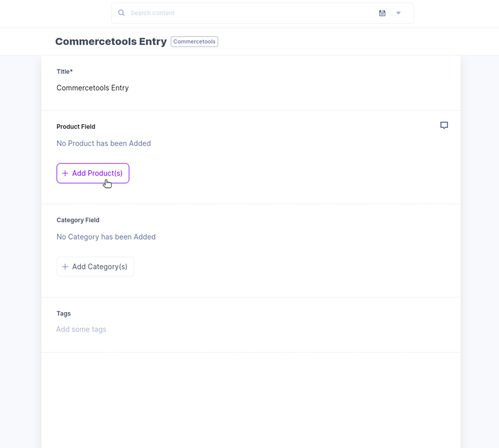499x448 pixels.
Task: Open the saved searches icon
Action: pyautogui.click(x=382, y=13)
